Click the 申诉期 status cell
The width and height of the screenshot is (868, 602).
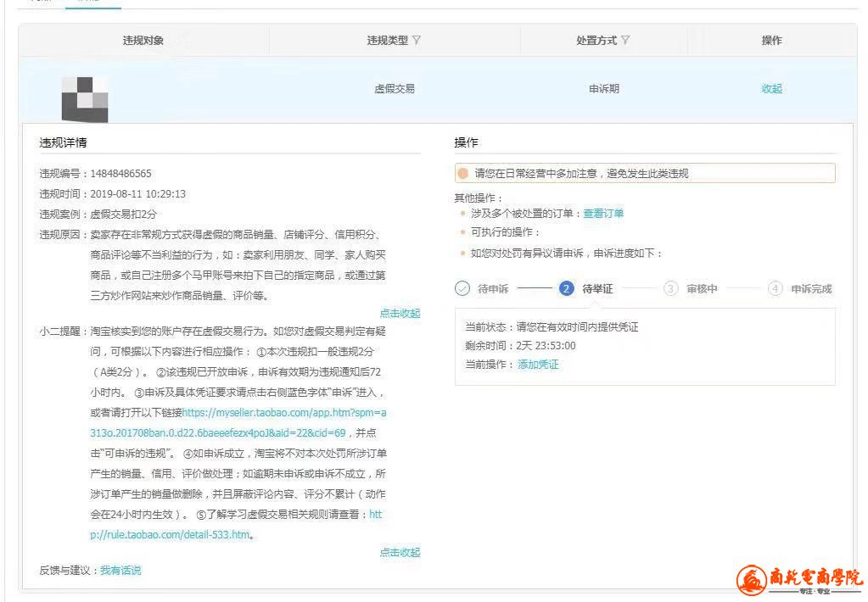[603, 88]
